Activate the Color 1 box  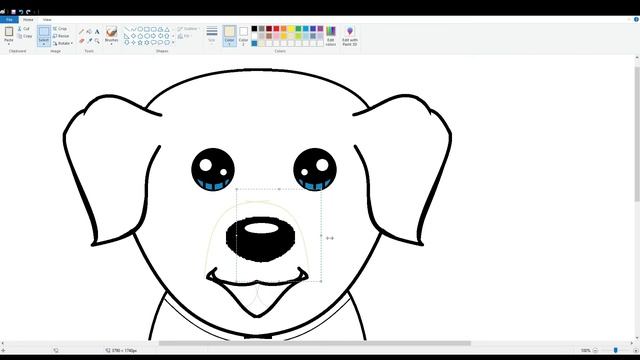click(229, 35)
